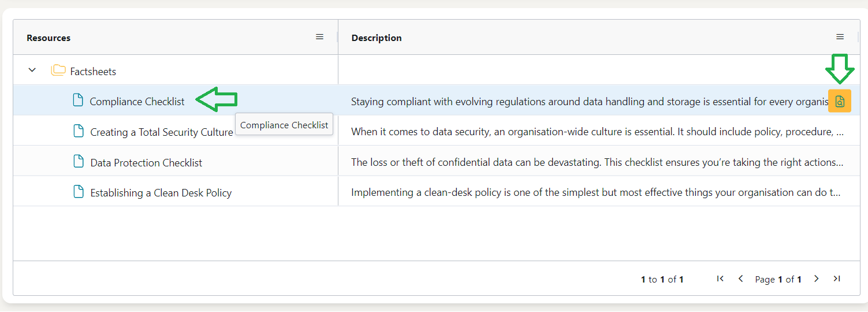Click the Factsheets folder icon
Image resolution: width=868 pixels, height=312 pixels.
pyautogui.click(x=58, y=71)
